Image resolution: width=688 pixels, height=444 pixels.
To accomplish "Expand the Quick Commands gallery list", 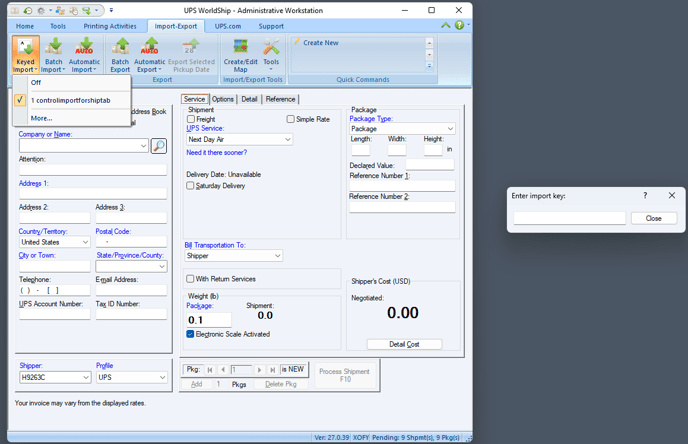I will [430, 66].
